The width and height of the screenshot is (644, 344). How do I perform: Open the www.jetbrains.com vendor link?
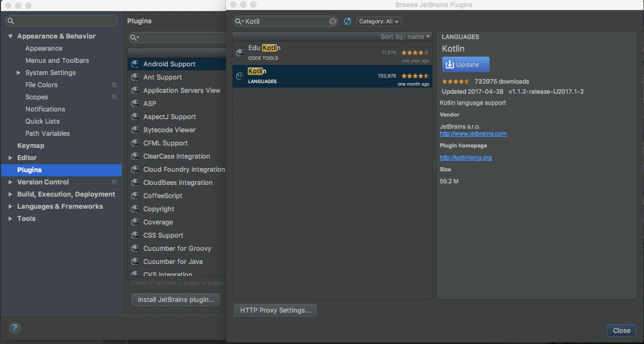(473, 134)
